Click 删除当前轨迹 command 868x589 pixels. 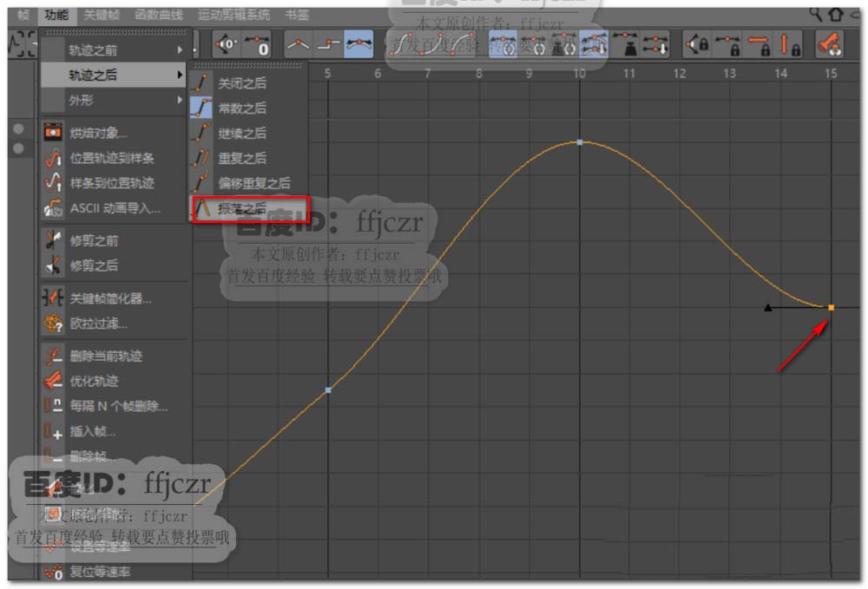tap(114, 356)
